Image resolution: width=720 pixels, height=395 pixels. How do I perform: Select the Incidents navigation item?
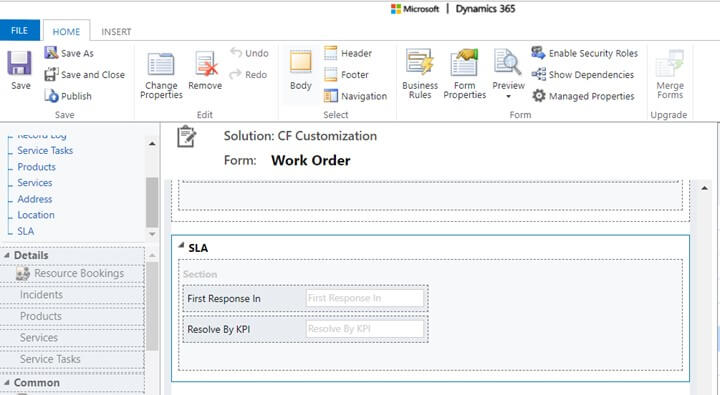coord(72,295)
